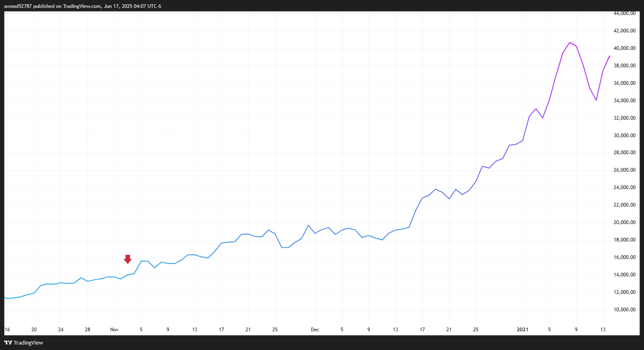This screenshot has height=350, width=644.
Task: Click the 44,000.00 price axis label
Action: point(624,13)
